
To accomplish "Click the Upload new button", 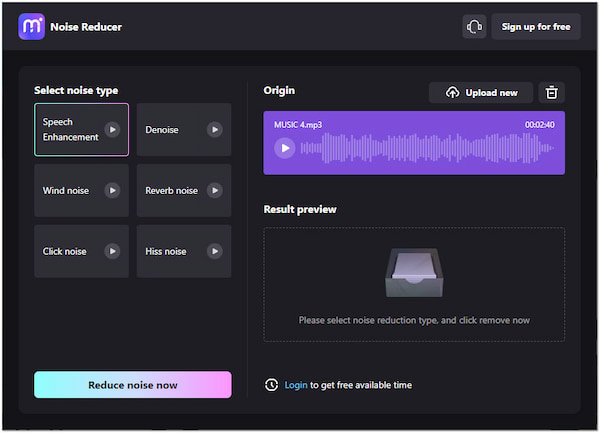I will tap(481, 93).
